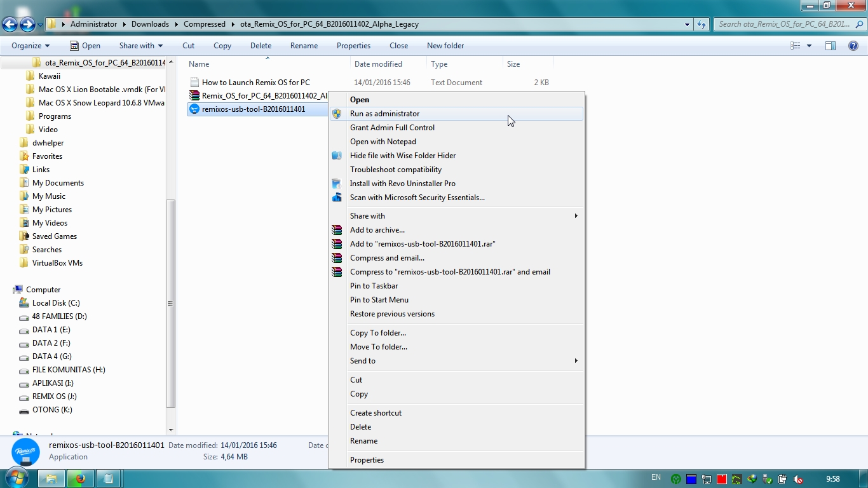868x488 pixels.
Task: Click the search box for this folder
Action: 790,24
